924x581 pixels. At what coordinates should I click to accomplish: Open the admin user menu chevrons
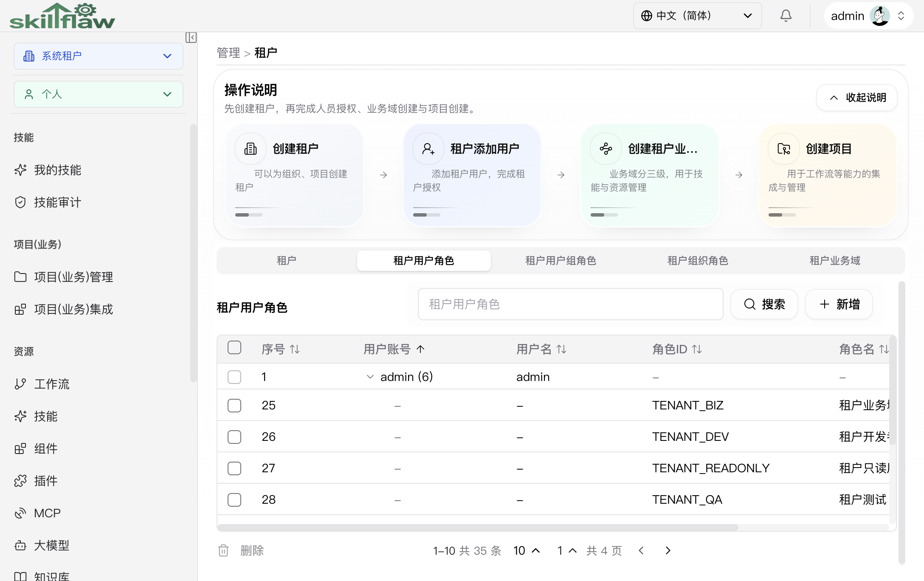[x=901, y=16]
